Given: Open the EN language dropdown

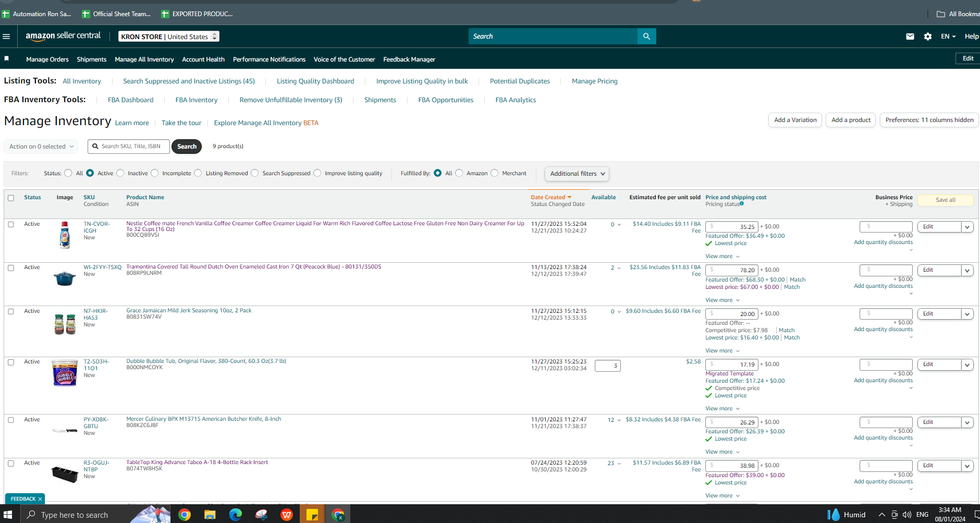Looking at the screenshot, I should 948,37.
